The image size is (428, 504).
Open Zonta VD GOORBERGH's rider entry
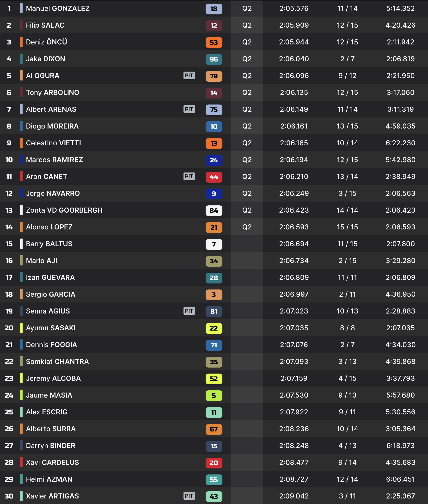coord(64,210)
